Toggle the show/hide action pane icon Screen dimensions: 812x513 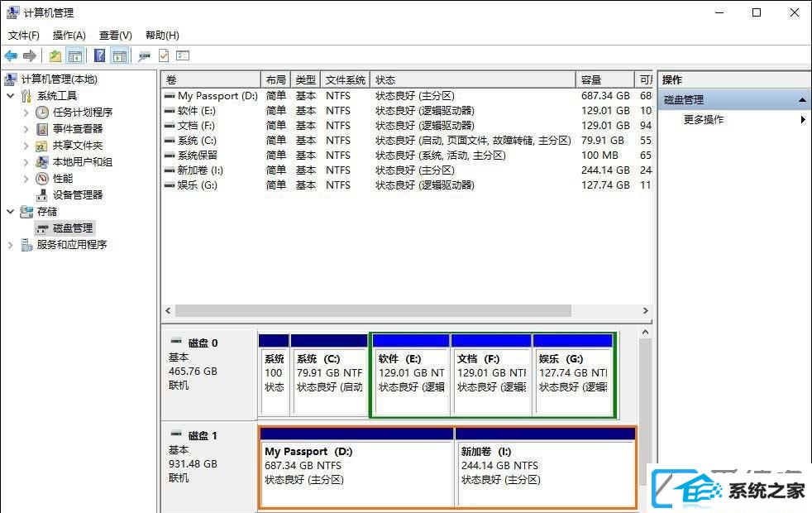(x=120, y=55)
